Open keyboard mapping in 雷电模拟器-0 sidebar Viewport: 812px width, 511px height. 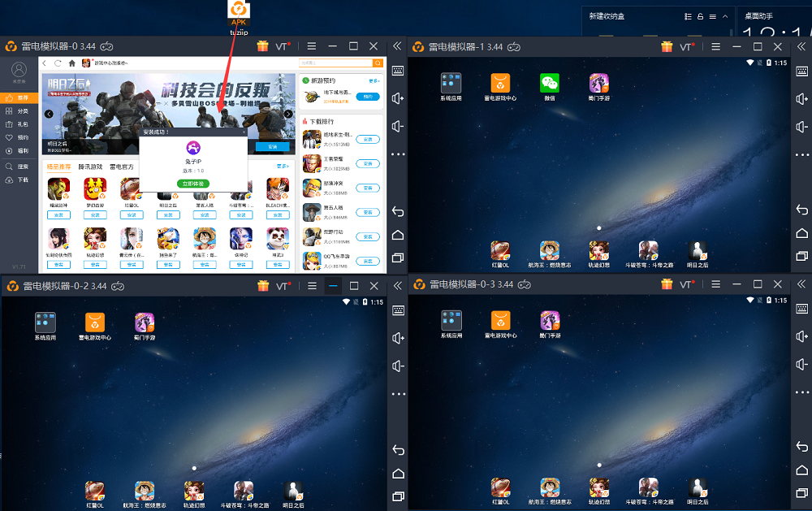pyautogui.click(x=398, y=71)
